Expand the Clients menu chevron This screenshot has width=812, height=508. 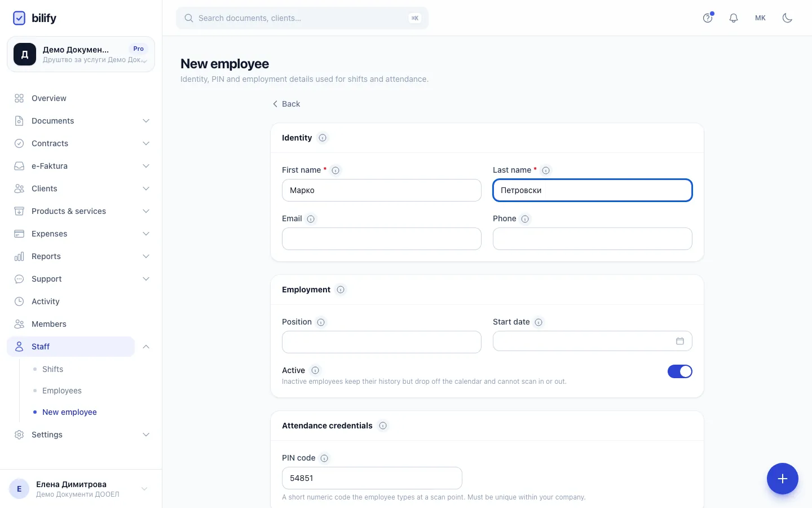point(146,189)
